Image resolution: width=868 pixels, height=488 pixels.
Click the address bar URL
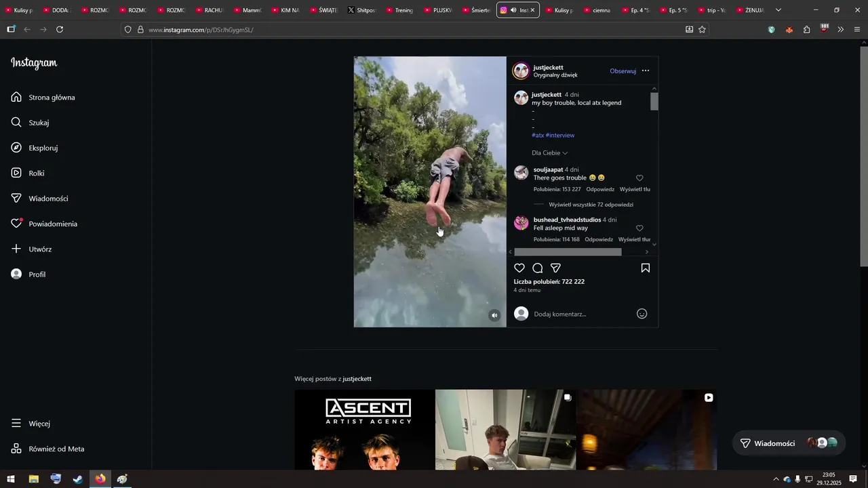(201, 30)
